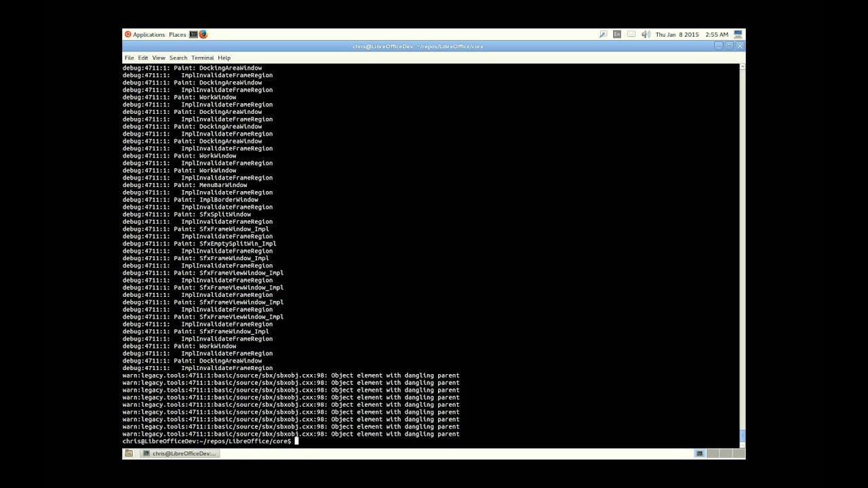Open clock showing Thu Jan 8 2015
868x488 pixels.
point(692,35)
